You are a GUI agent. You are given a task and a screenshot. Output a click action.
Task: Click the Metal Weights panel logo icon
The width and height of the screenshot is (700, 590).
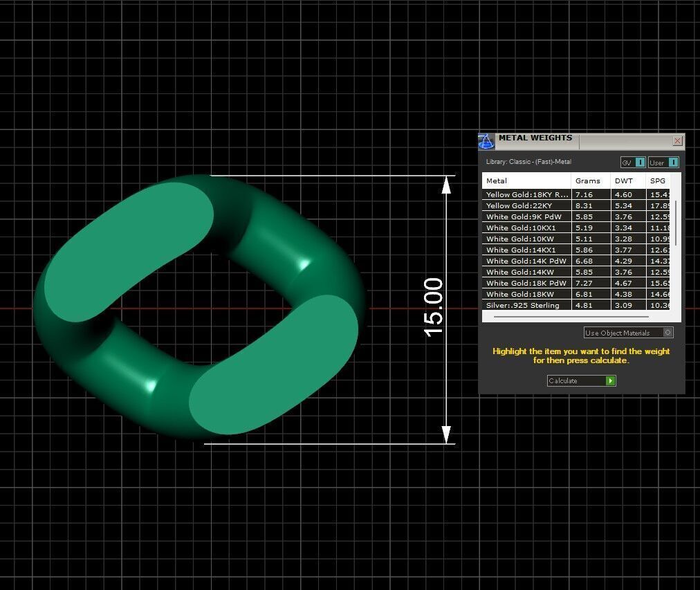coord(486,141)
